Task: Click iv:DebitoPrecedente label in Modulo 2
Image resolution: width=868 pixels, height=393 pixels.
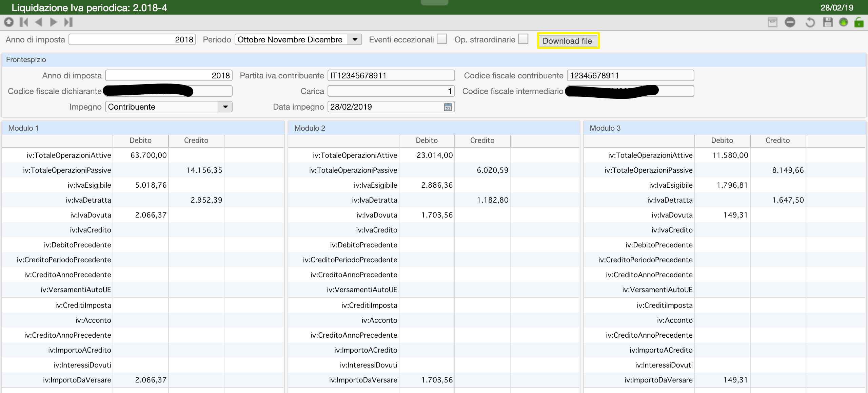Action: coord(363,245)
